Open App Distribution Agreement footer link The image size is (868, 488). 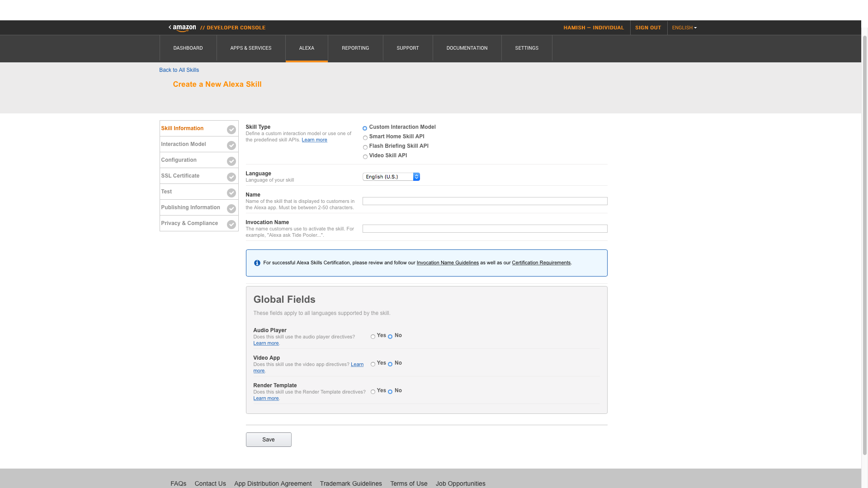point(273,483)
